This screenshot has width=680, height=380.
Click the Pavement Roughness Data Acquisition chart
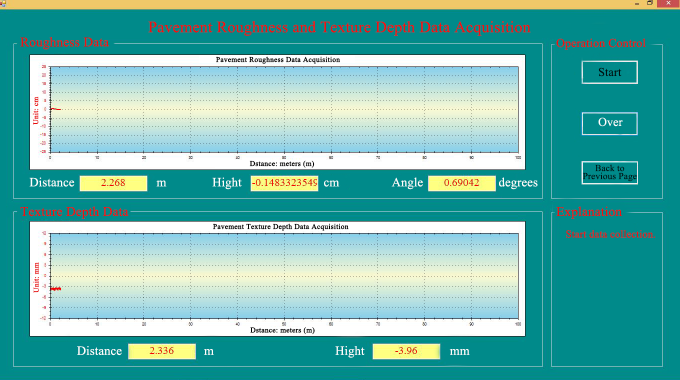pos(278,112)
